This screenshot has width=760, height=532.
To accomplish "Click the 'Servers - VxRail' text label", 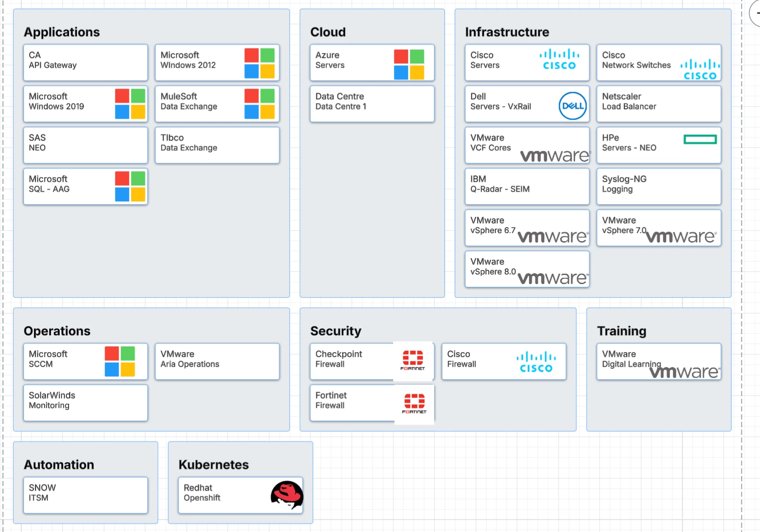I will pos(501,107).
